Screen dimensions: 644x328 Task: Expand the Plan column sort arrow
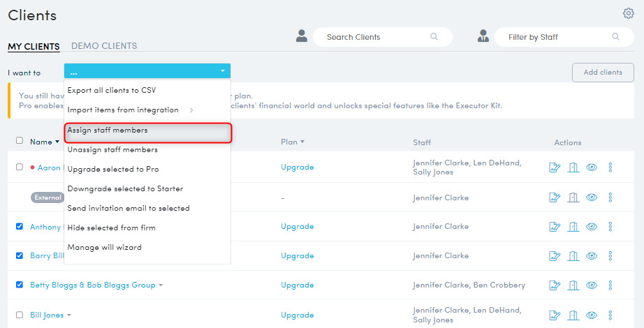302,142
